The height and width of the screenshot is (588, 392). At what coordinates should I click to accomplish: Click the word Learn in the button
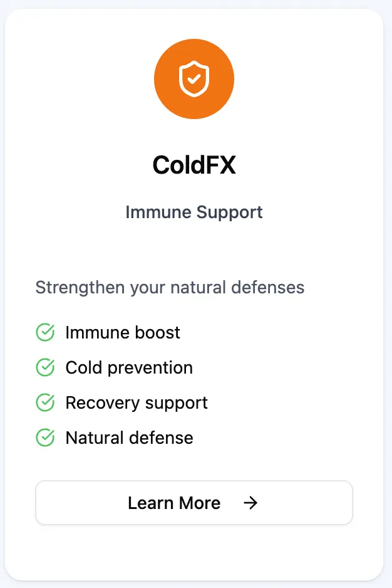pyautogui.click(x=151, y=503)
